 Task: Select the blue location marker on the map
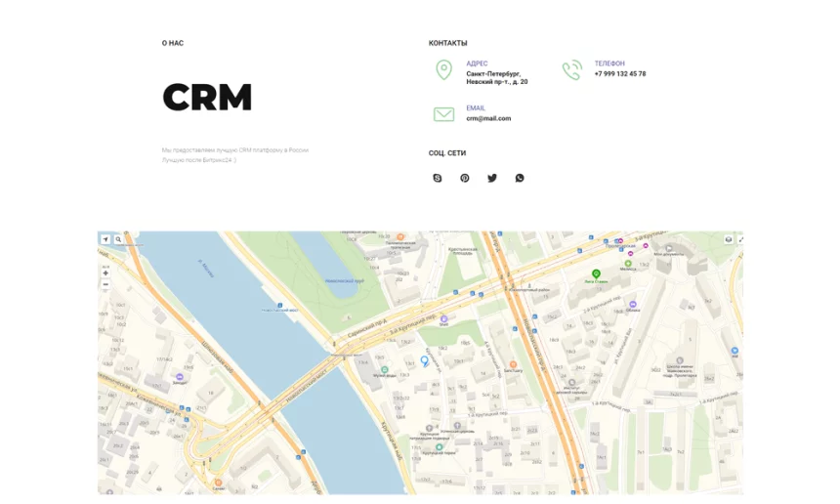pos(424,360)
